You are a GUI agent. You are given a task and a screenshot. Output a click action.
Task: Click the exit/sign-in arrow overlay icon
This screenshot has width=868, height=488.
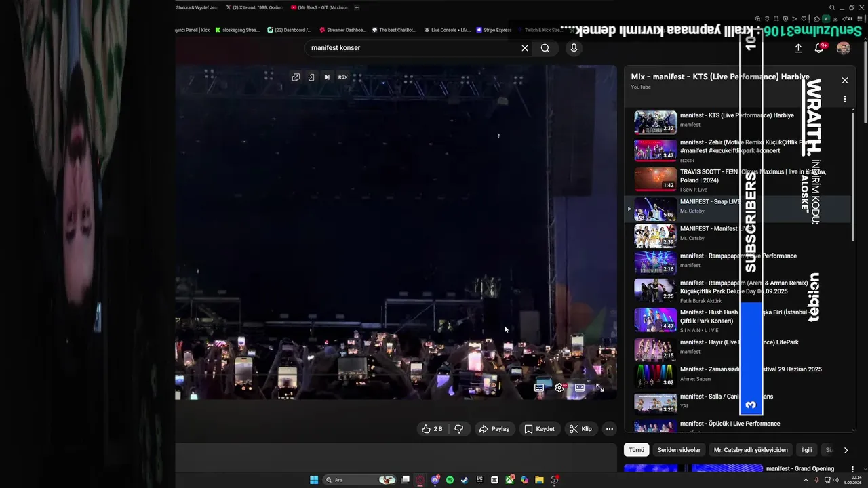(x=311, y=77)
